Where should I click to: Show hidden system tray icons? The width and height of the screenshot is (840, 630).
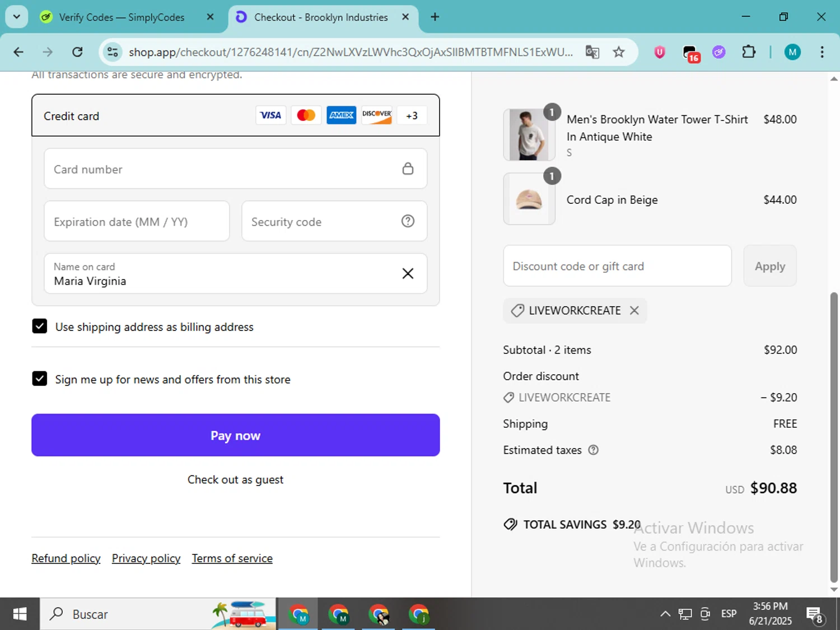[665, 614]
